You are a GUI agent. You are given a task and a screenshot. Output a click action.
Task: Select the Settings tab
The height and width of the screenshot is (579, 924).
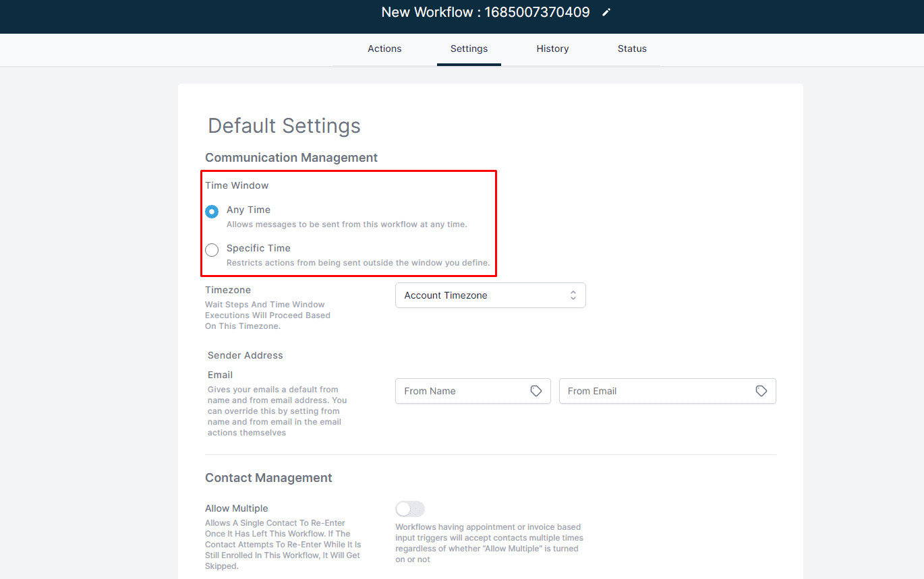coord(469,49)
